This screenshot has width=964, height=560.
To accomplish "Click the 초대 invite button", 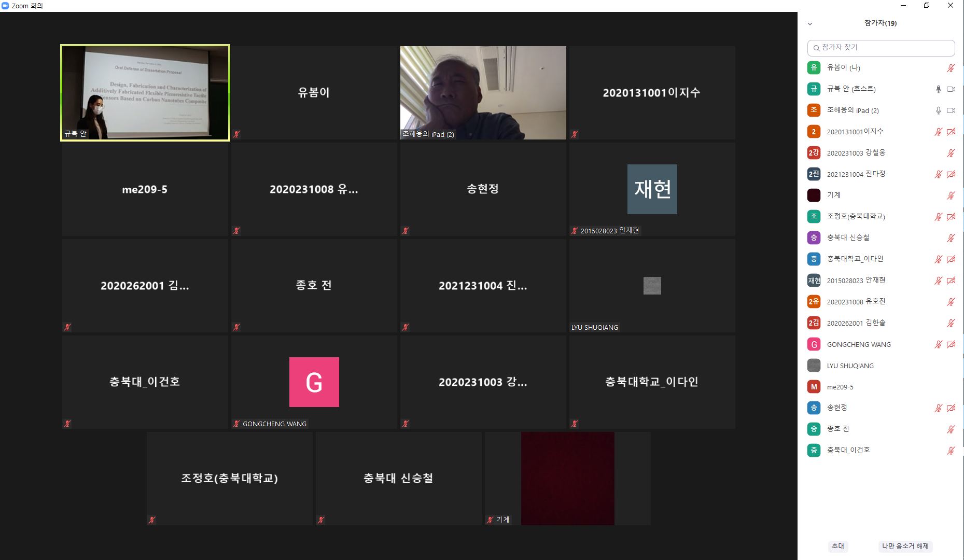I will (x=838, y=546).
